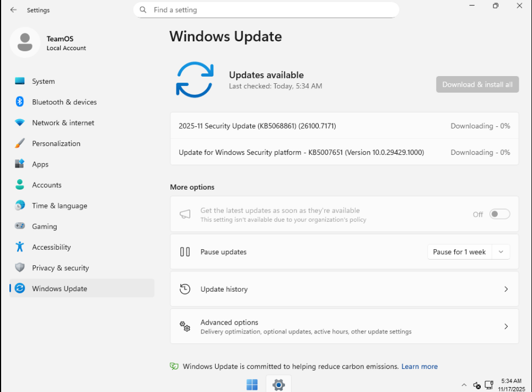
Task: Click the Local Account label
Action: tap(66, 48)
